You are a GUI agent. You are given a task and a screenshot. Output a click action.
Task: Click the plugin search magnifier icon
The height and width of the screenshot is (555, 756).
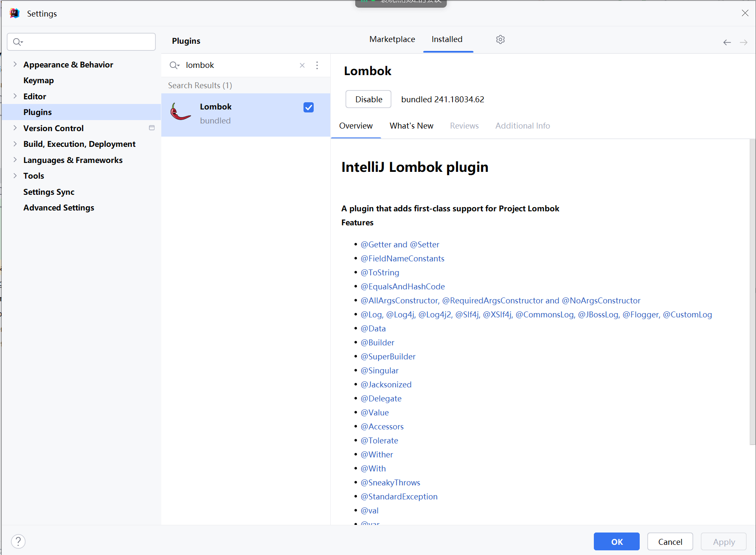coord(174,65)
